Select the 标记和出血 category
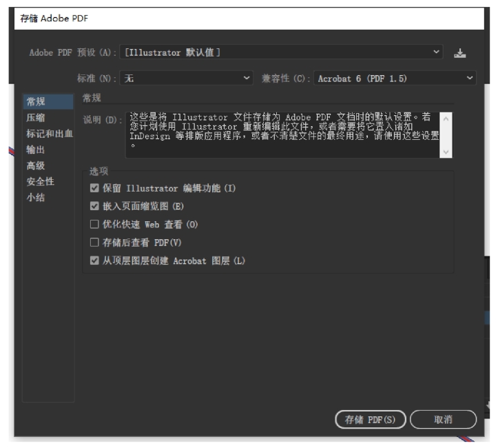The image size is (498, 448). [x=48, y=134]
